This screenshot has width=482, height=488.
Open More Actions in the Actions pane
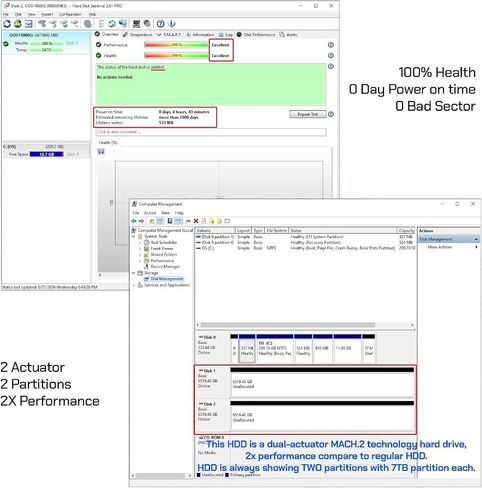pos(440,247)
